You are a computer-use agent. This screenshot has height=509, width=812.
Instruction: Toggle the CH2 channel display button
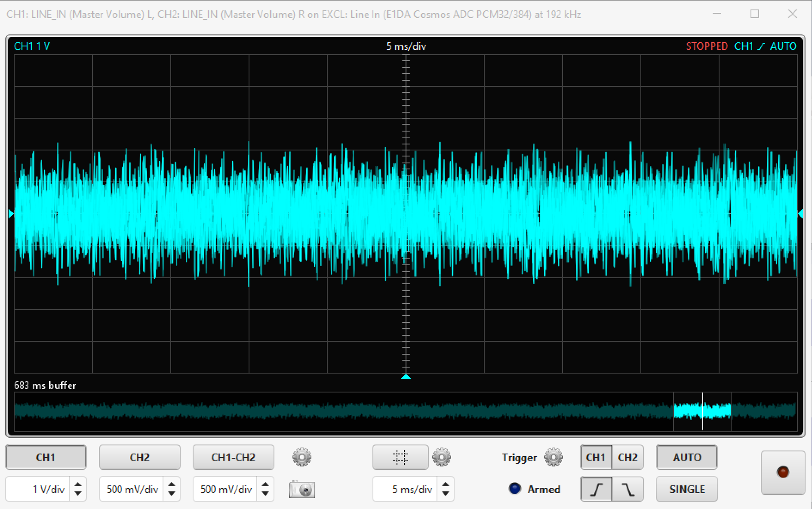tap(140, 457)
